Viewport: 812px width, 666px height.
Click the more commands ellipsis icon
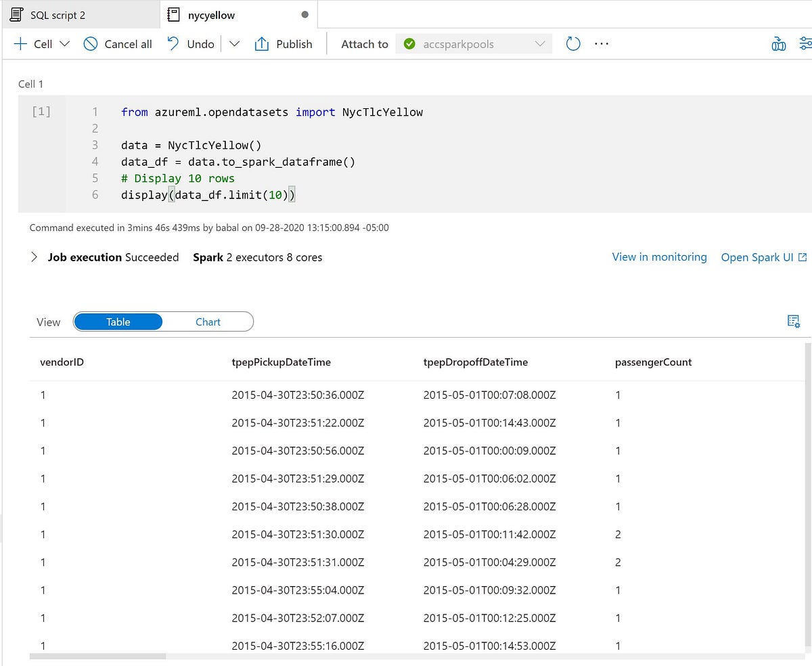tap(602, 43)
